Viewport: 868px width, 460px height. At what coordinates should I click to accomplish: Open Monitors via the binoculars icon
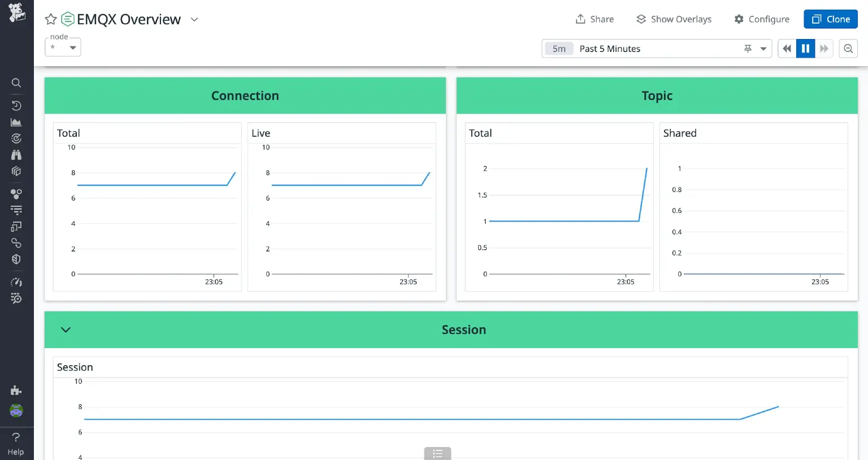point(16,154)
